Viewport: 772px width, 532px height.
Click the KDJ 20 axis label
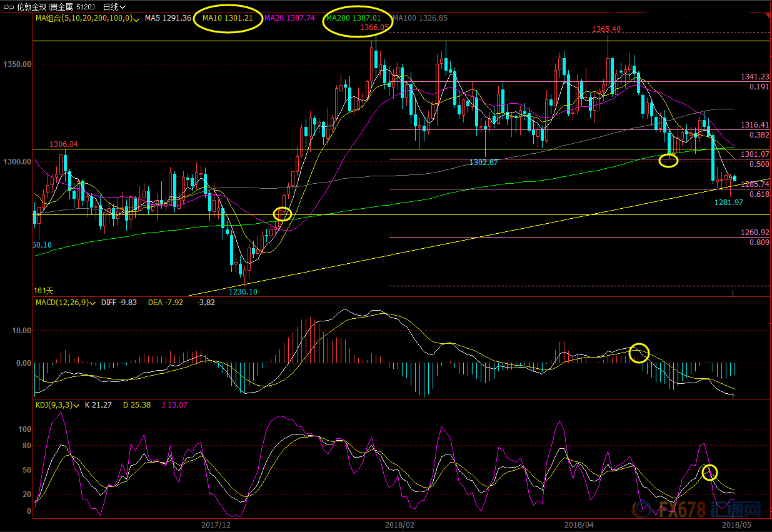(x=26, y=494)
